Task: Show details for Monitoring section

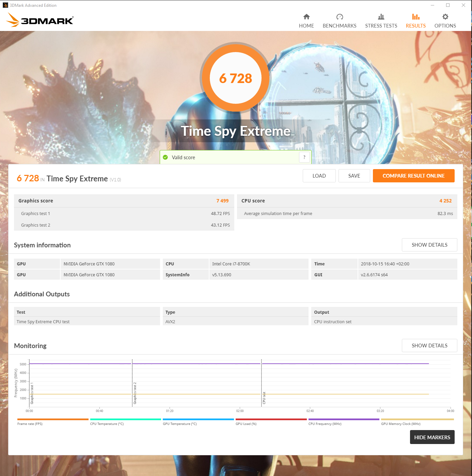Action: click(x=429, y=345)
